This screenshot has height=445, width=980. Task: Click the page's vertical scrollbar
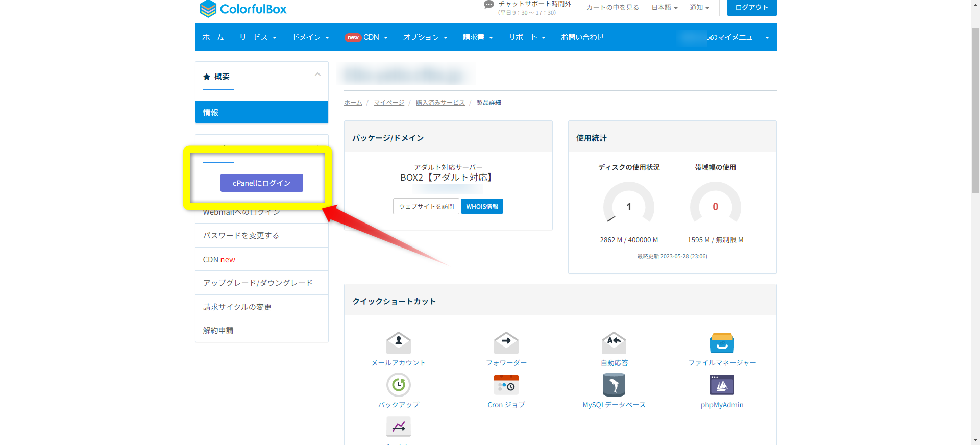[x=975, y=110]
